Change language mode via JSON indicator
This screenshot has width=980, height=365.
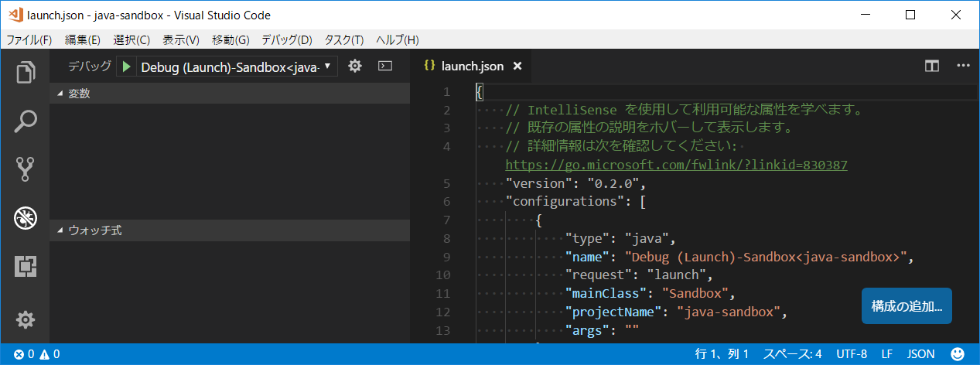921,355
